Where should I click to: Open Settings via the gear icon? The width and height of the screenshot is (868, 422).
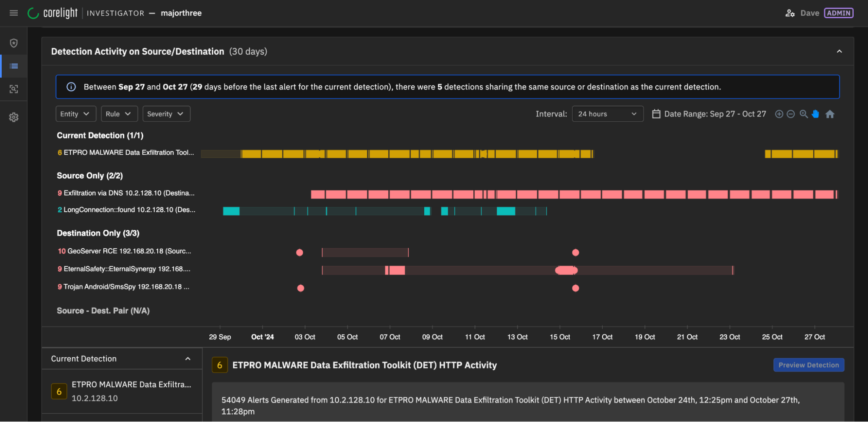coord(13,117)
